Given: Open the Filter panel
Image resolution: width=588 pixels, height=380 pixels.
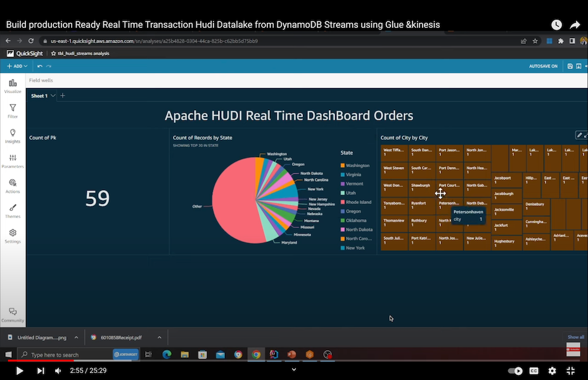Looking at the screenshot, I should coord(13,111).
